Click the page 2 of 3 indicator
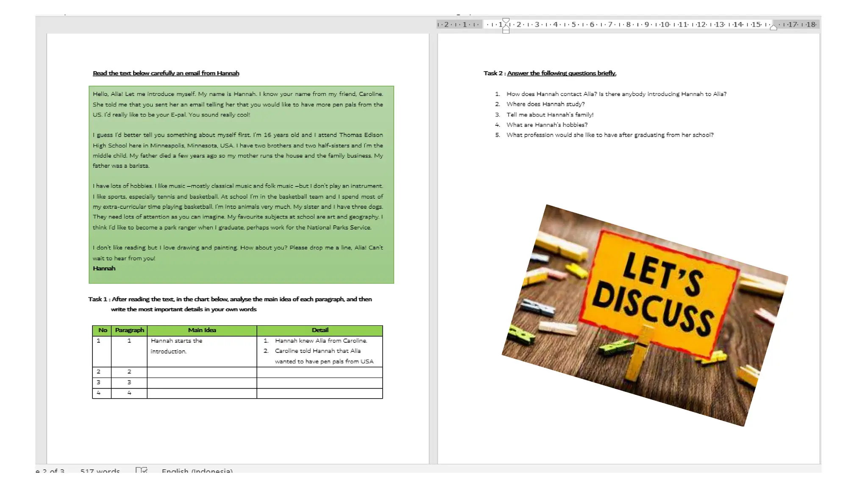 click(50, 470)
